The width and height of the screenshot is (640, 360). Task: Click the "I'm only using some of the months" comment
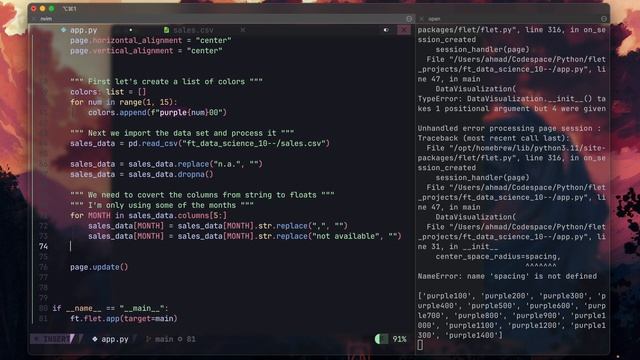click(162, 205)
